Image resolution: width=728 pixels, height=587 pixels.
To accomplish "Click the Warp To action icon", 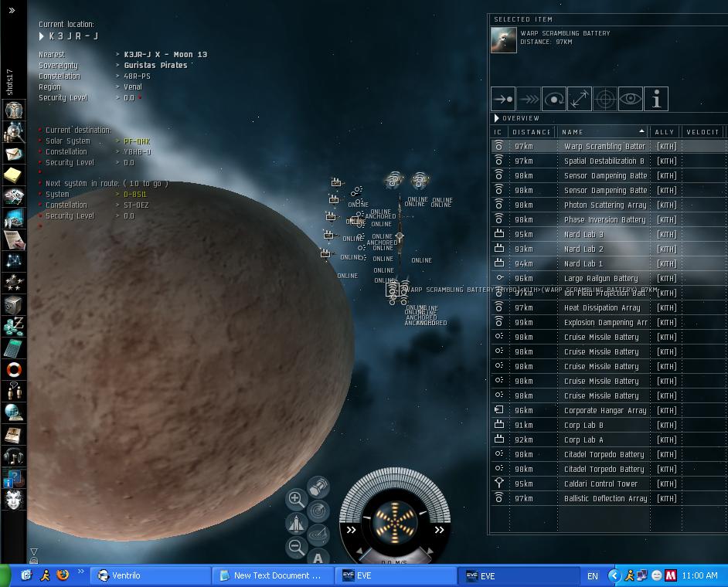I will (x=529, y=99).
